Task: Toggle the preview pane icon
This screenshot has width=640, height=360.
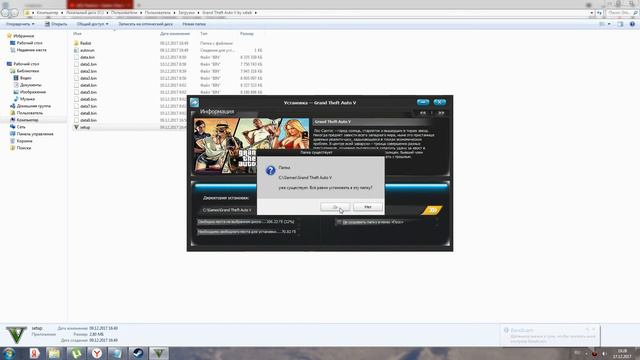Action: [620, 24]
